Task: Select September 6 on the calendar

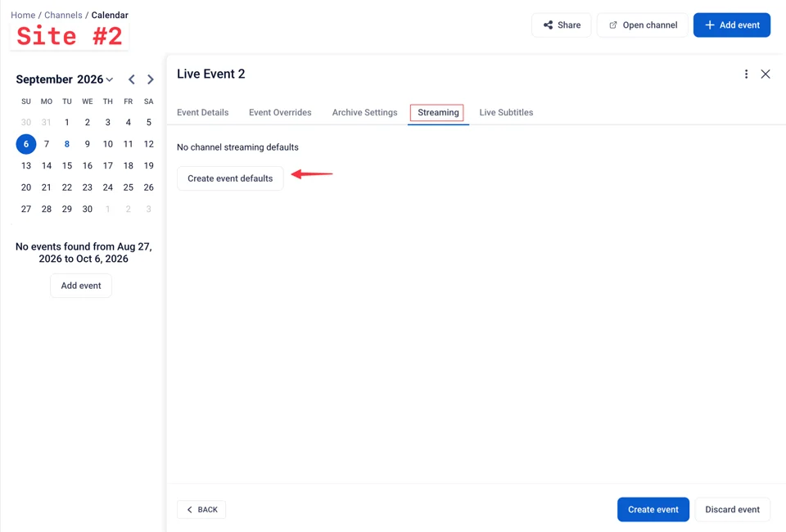Action: pos(26,144)
